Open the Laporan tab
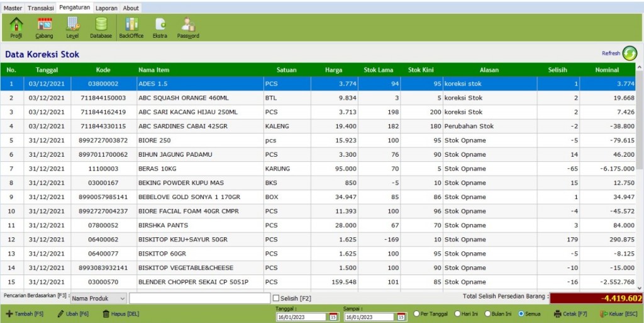Image resolution: width=644 pixels, height=323 pixels. coord(106,8)
